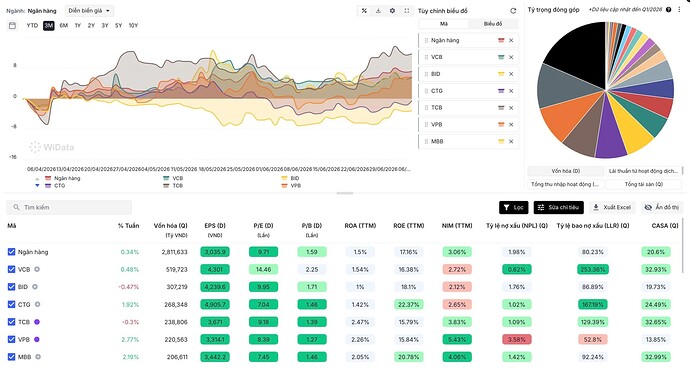The image size is (690, 369).
Task: Change VPB series orange color swatch
Action: pos(501,124)
